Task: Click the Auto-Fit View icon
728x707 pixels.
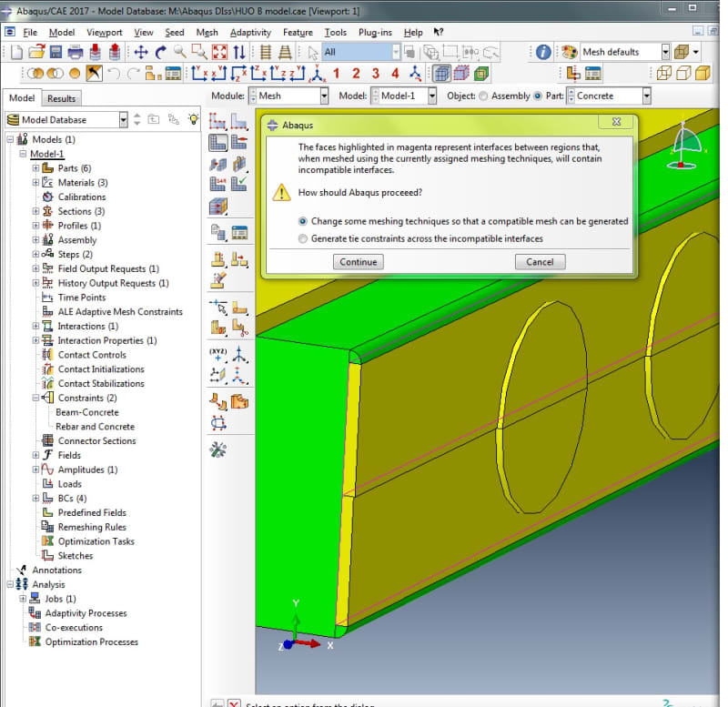Action: [219, 52]
